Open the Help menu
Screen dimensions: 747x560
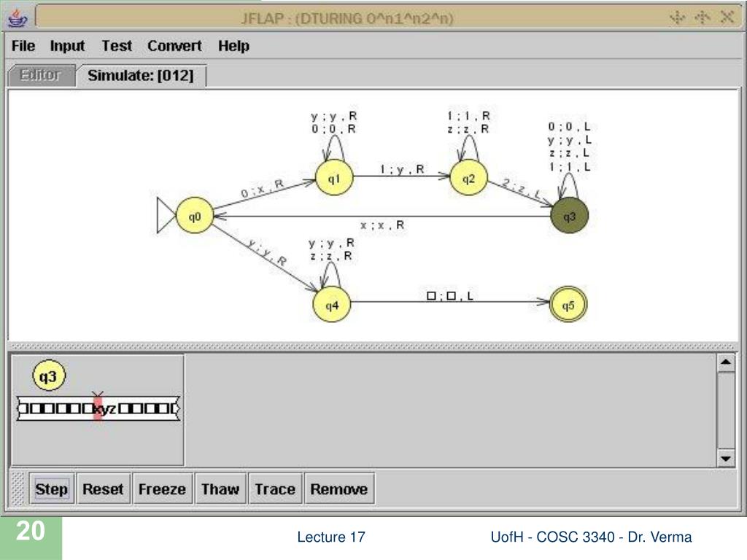(233, 46)
